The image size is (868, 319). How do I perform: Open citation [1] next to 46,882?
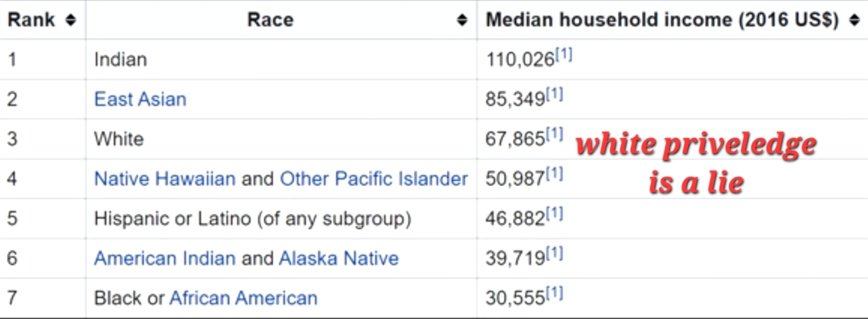[x=555, y=213]
